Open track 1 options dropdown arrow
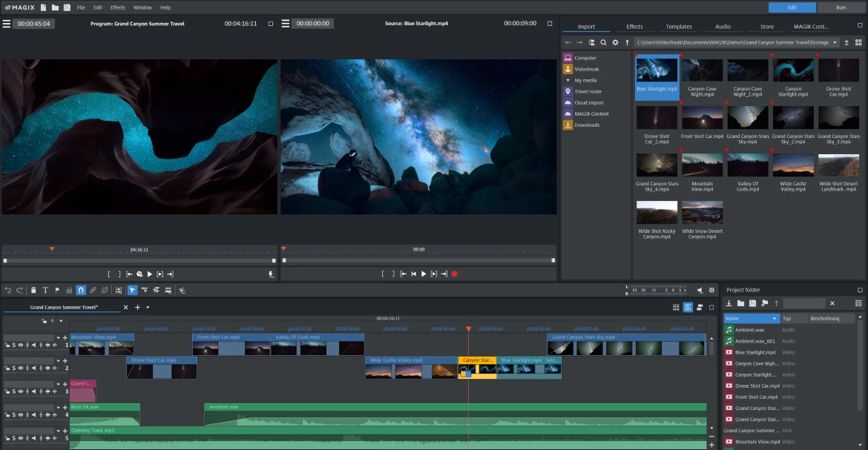 point(59,338)
